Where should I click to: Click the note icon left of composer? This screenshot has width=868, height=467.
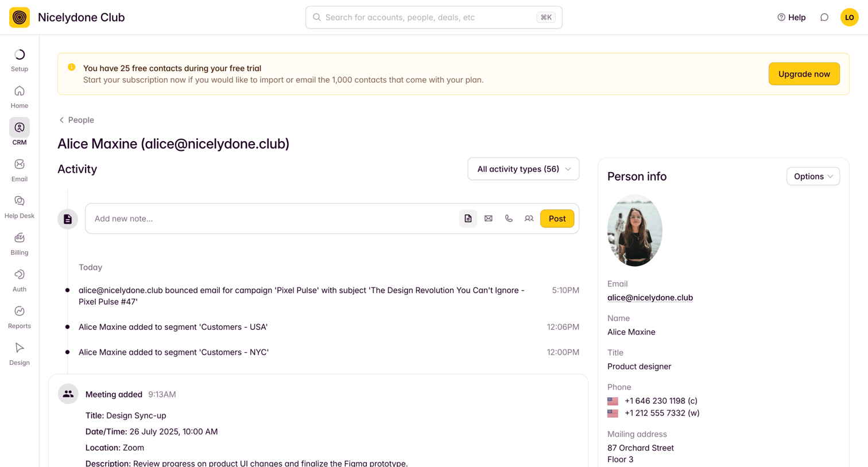(x=68, y=219)
